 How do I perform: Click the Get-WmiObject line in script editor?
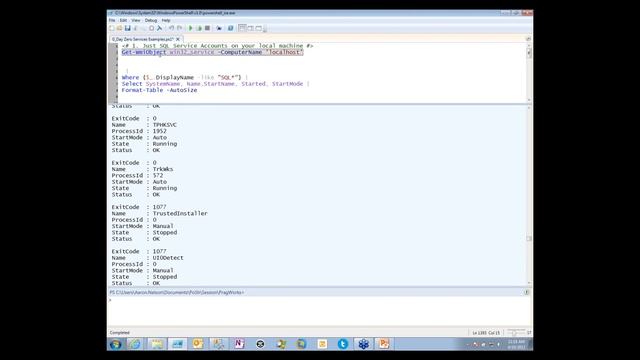point(212,52)
